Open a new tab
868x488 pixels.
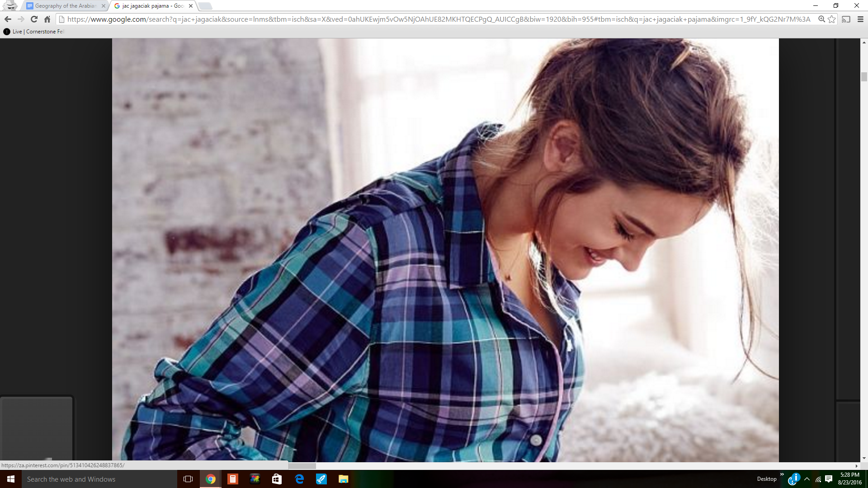pos(205,6)
